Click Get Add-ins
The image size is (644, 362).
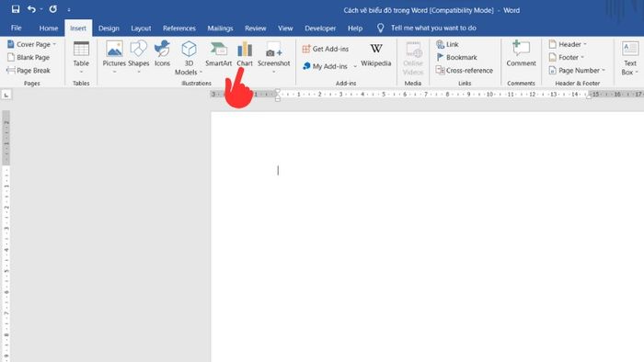coord(326,49)
